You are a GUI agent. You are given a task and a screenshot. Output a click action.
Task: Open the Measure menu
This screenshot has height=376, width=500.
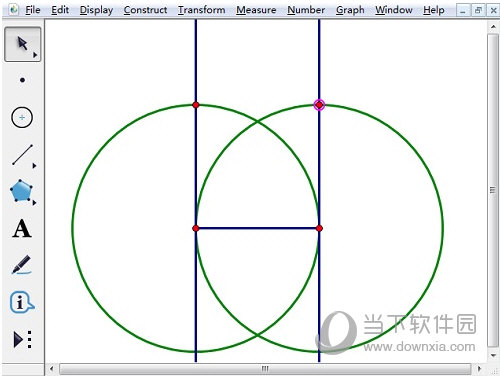point(256,10)
